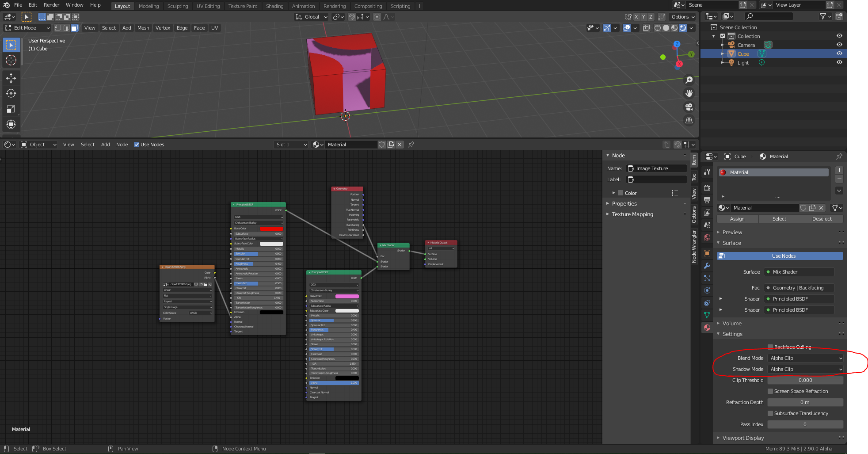This screenshot has height=454, width=868.
Task: Adjust the Refraction Depth field
Action: pyautogui.click(x=805, y=402)
